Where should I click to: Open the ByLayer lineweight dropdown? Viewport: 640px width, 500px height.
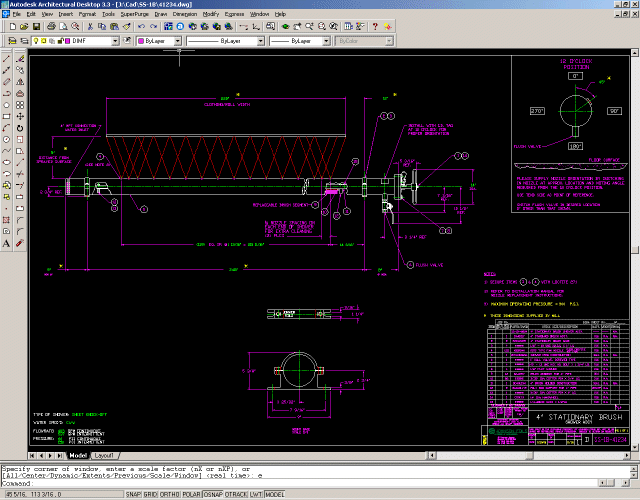click(326, 41)
